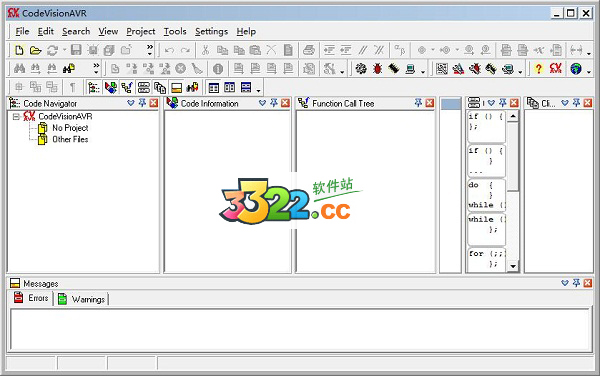Image resolution: width=600 pixels, height=376 pixels.
Task: Click the gear Build project icon
Action: point(361,69)
